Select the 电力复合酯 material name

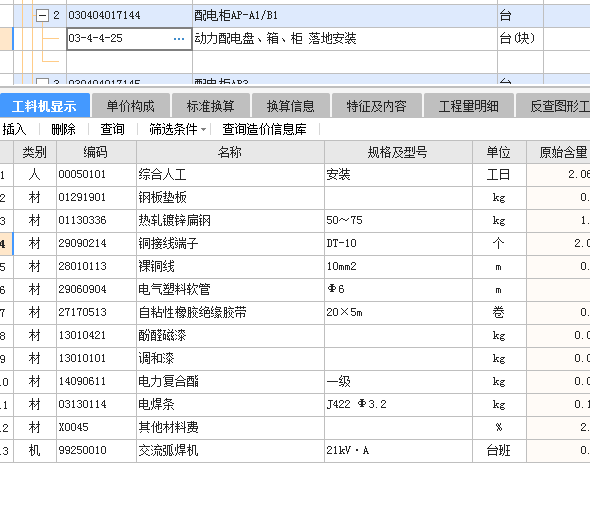pos(230,382)
